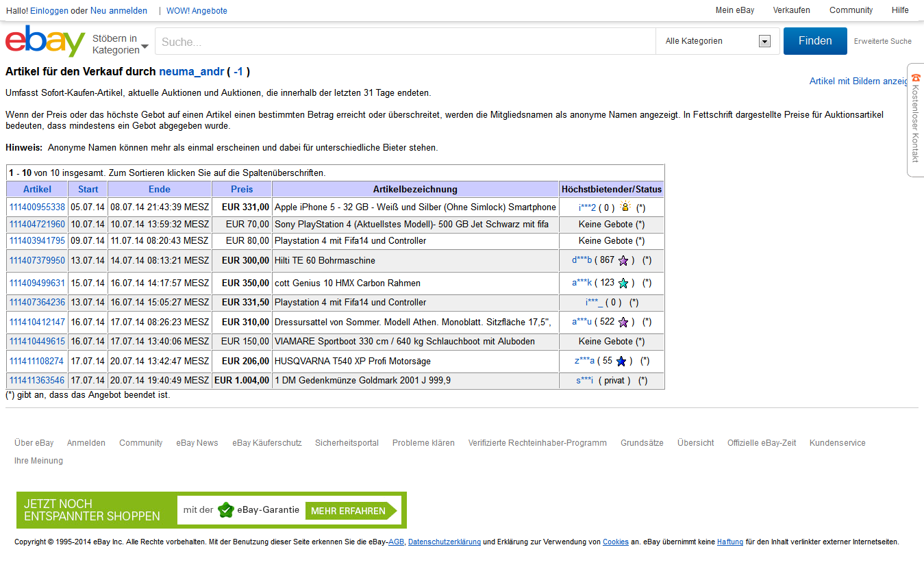Click Offizielle eBay-Zeit footer link
Screen dimensions: 924x582
[x=762, y=443]
